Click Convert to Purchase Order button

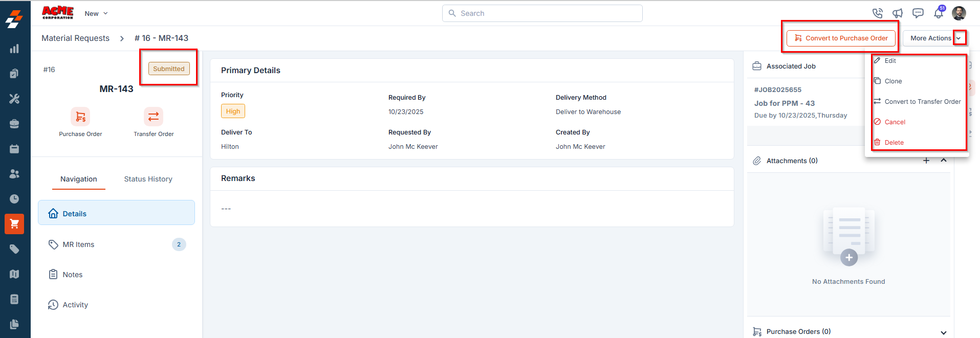tap(841, 38)
